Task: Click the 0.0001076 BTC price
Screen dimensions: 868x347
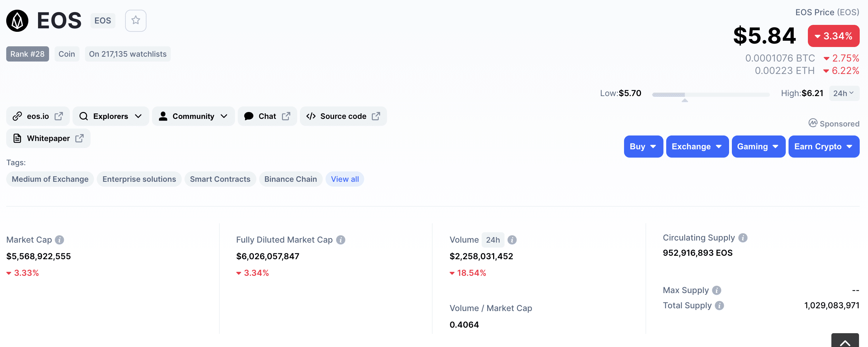Action: point(780,58)
